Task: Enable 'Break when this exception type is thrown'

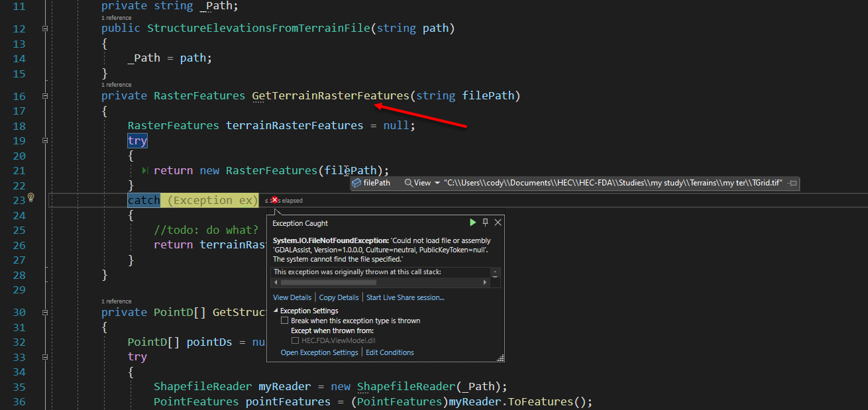Action: pos(285,320)
